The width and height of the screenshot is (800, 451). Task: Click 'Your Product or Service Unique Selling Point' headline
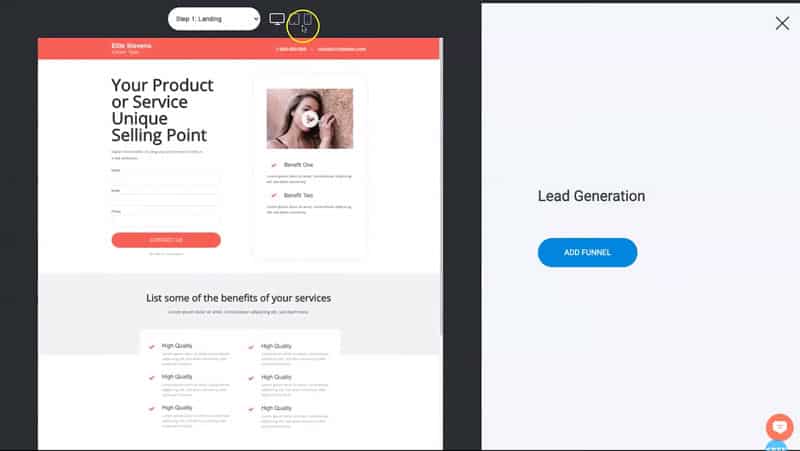pos(162,110)
